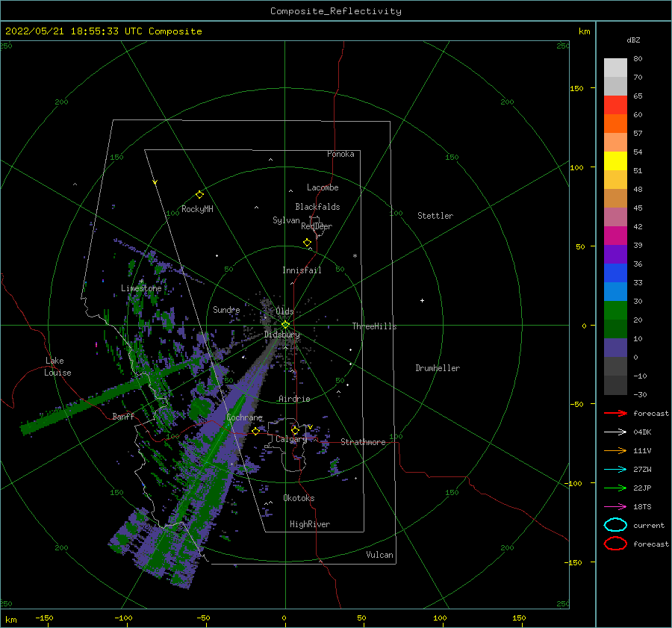Click the RedDeer city label
Image resolution: width=672 pixels, height=628 pixels.
click(317, 226)
